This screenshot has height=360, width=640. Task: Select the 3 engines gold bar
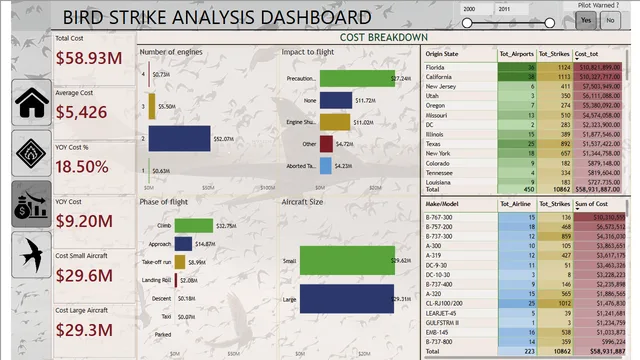point(152,107)
